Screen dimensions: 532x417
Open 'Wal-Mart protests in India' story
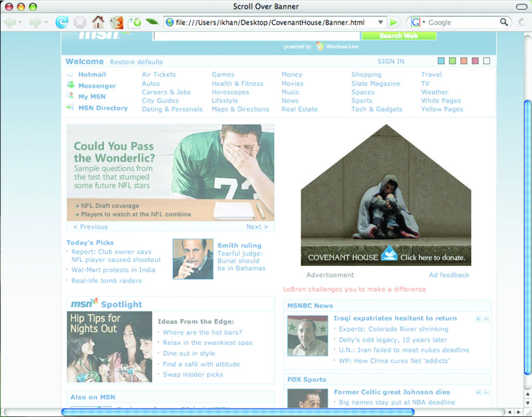pos(113,270)
